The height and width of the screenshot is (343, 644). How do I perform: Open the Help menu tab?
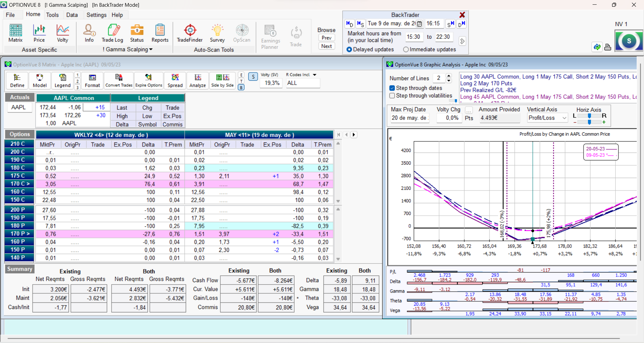pyautogui.click(x=117, y=15)
